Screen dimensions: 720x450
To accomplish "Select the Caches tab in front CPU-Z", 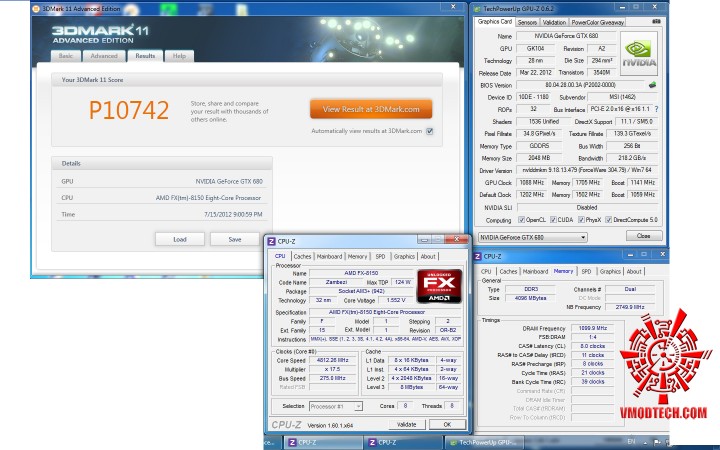I will click(x=302, y=257).
